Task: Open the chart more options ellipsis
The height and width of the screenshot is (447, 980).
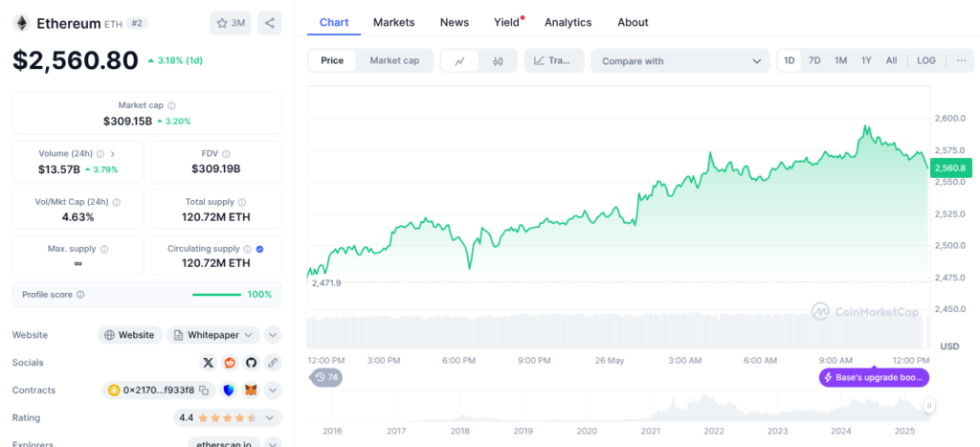Action: coord(961,60)
